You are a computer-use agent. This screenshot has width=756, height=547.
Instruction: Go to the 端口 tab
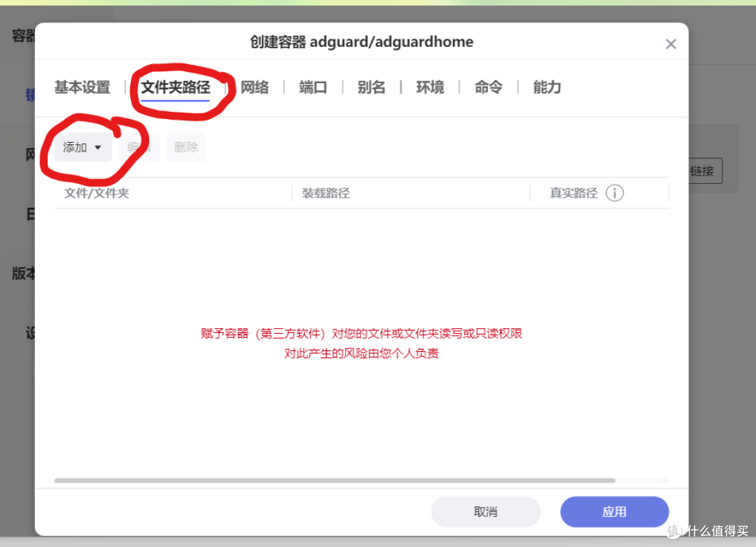coord(313,87)
